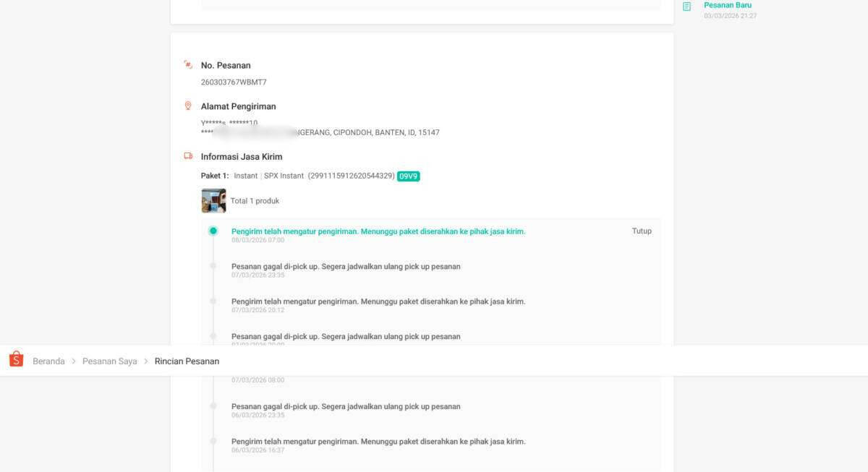Screen dimensions: 868x472
Task: Click timeline dot for 06/03/2026 16:37 entry
Action: [x=213, y=441]
